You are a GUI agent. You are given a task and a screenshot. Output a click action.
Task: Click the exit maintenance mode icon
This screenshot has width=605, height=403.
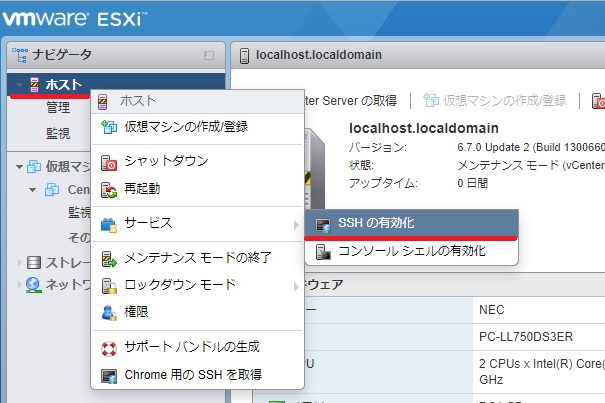coord(109,259)
